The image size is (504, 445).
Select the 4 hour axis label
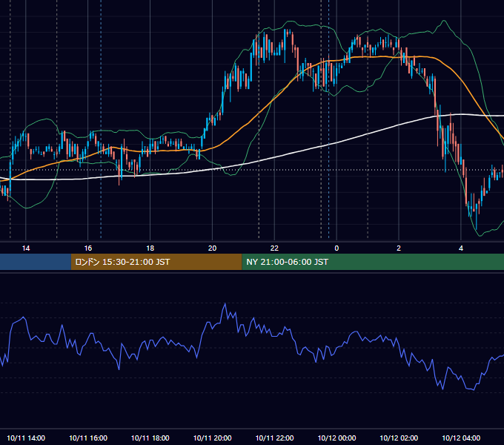(x=461, y=248)
